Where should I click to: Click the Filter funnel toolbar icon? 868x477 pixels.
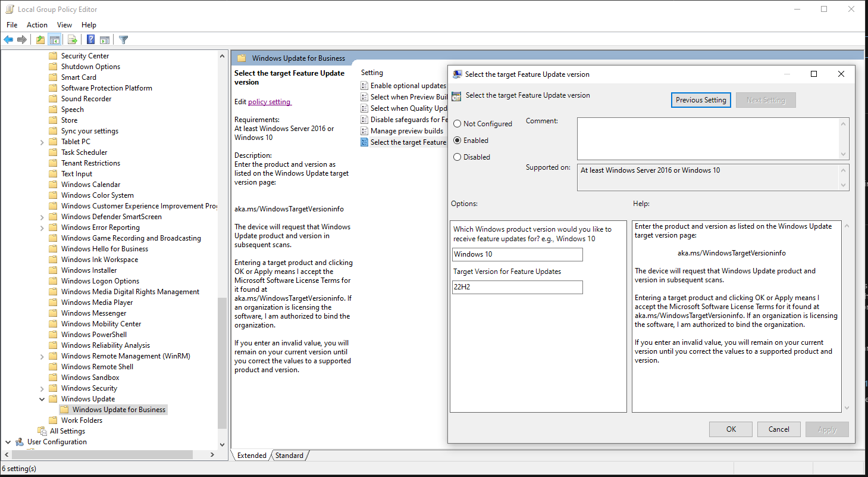(x=123, y=40)
